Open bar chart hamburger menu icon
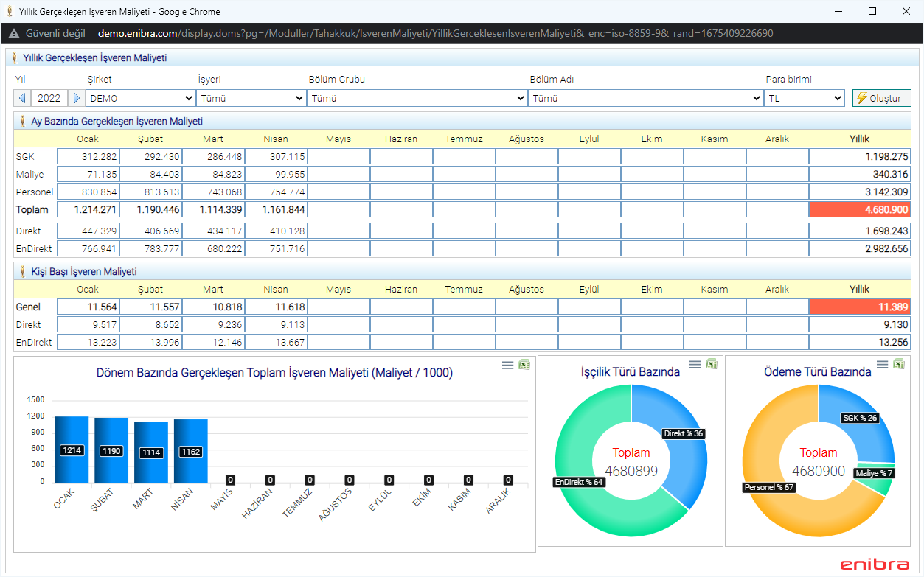 (507, 365)
